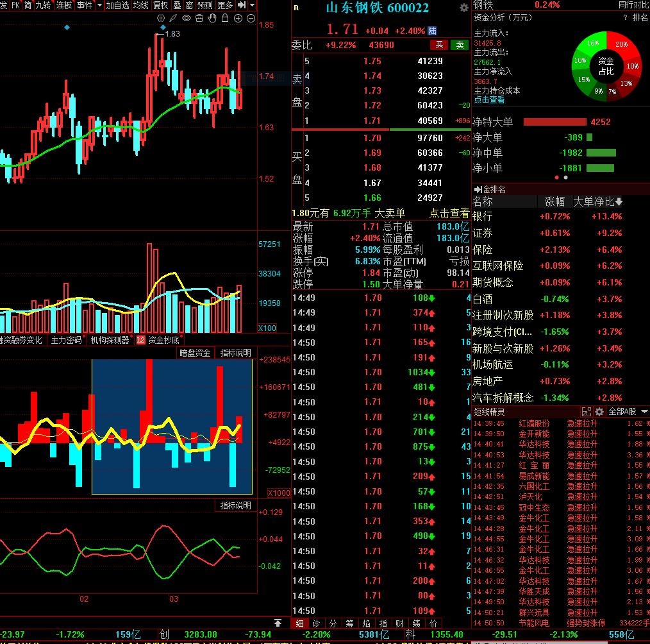The width and height of the screenshot is (650, 644).
Task: Click the 暗盘资金 button
Action: click(x=196, y=353)
